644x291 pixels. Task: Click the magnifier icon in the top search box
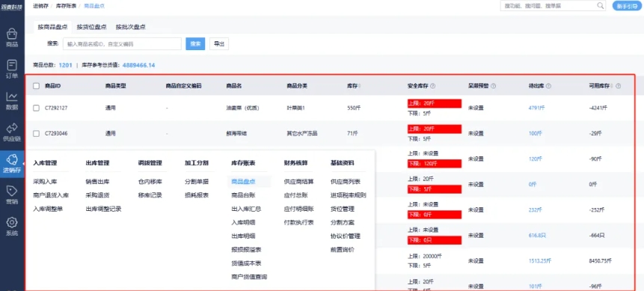tap(601, 5)
